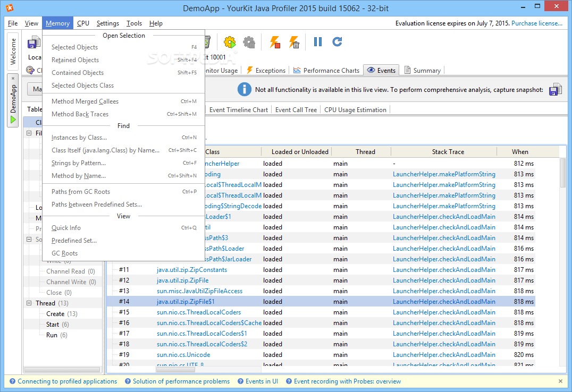Click the blue info circle icon

click(245, 90)
